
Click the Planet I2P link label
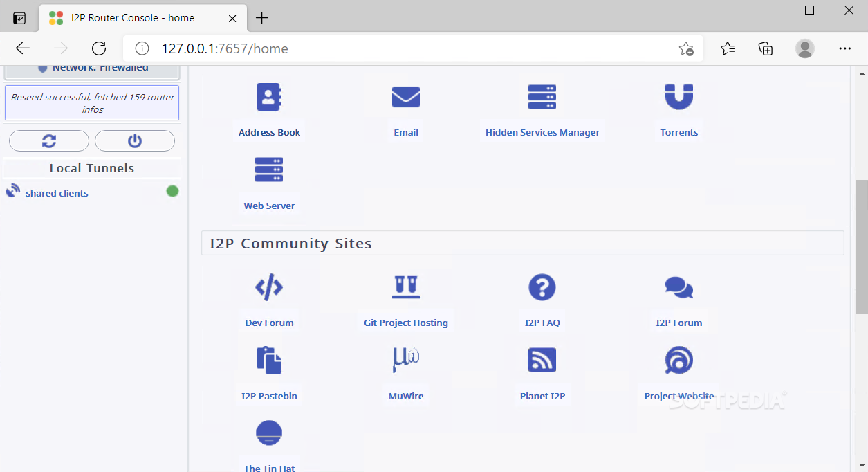tap(542, 396)
